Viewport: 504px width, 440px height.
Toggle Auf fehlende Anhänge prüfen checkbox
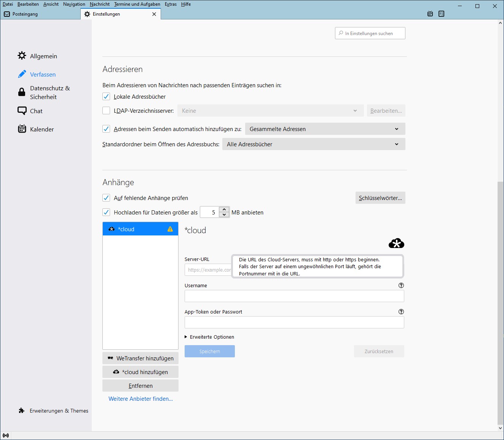pos(106,198)
